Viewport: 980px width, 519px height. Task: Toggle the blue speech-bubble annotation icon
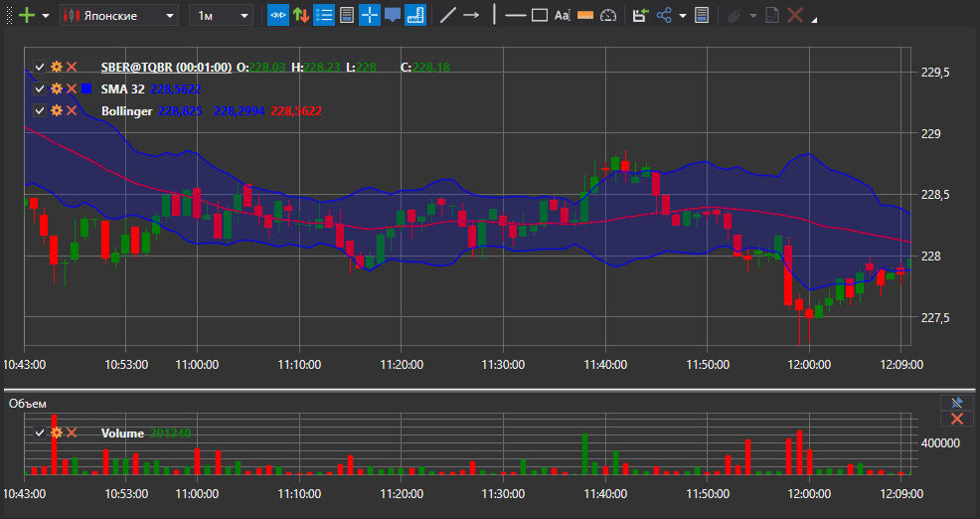tap(393, 15)
